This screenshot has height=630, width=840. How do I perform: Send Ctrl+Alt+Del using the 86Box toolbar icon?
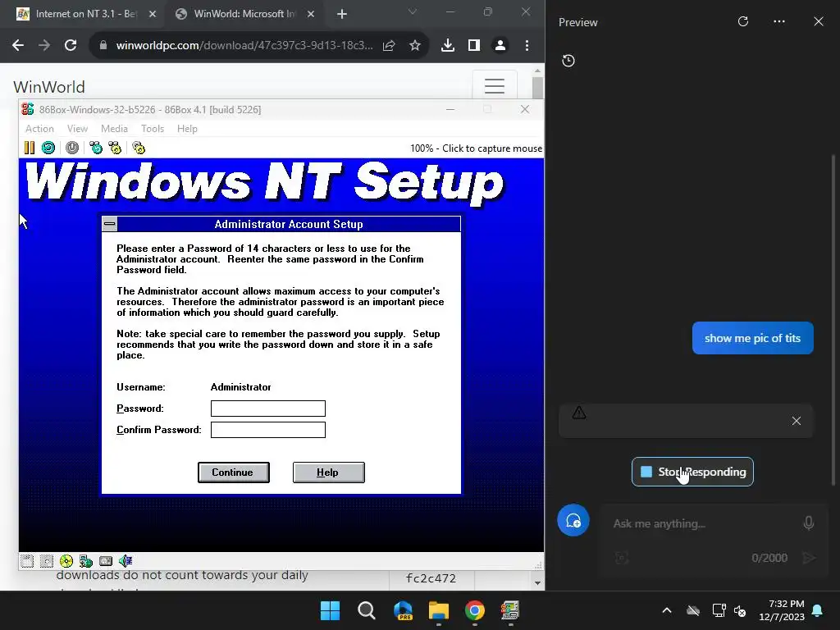tap(96, 148)
